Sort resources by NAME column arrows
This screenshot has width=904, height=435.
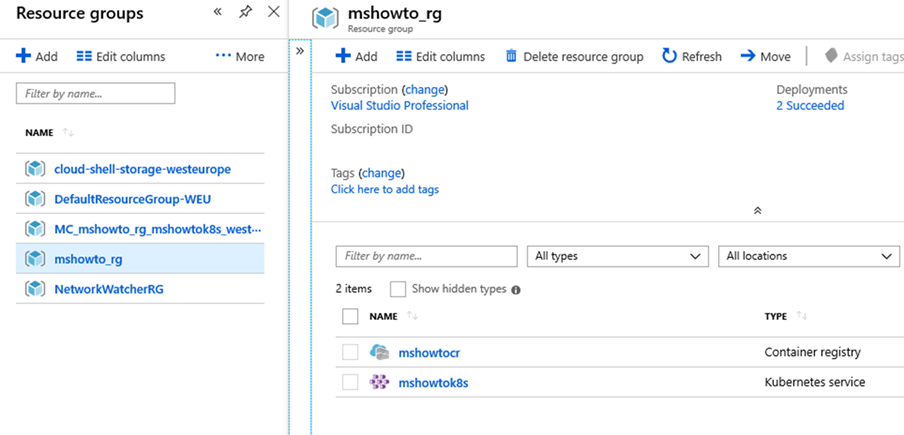pyautogui.click(x=413, y=316)
